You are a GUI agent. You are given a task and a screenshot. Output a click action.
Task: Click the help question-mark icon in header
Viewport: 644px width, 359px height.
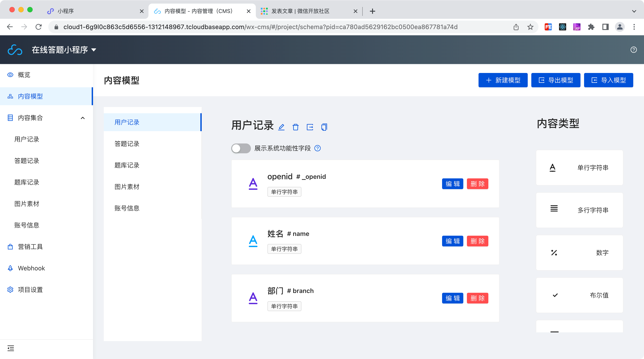(633, 50)
